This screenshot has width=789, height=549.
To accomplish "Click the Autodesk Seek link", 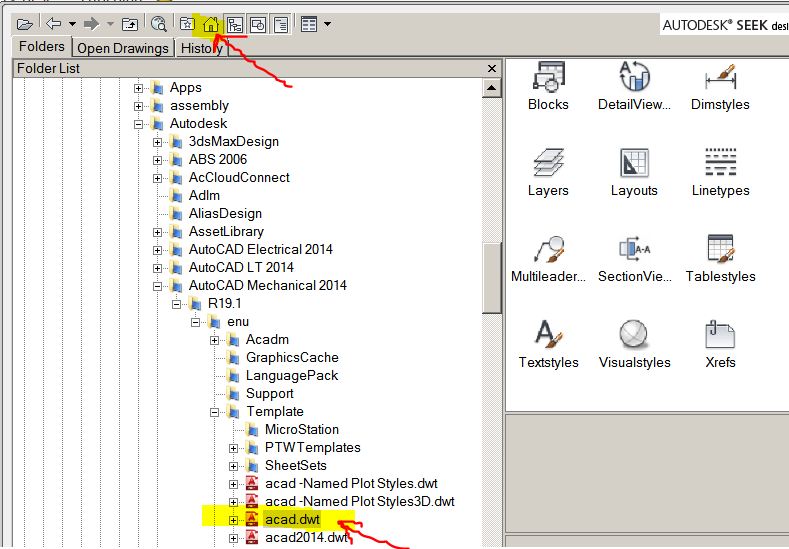I will pyautogui.click(x=725, y=25).
